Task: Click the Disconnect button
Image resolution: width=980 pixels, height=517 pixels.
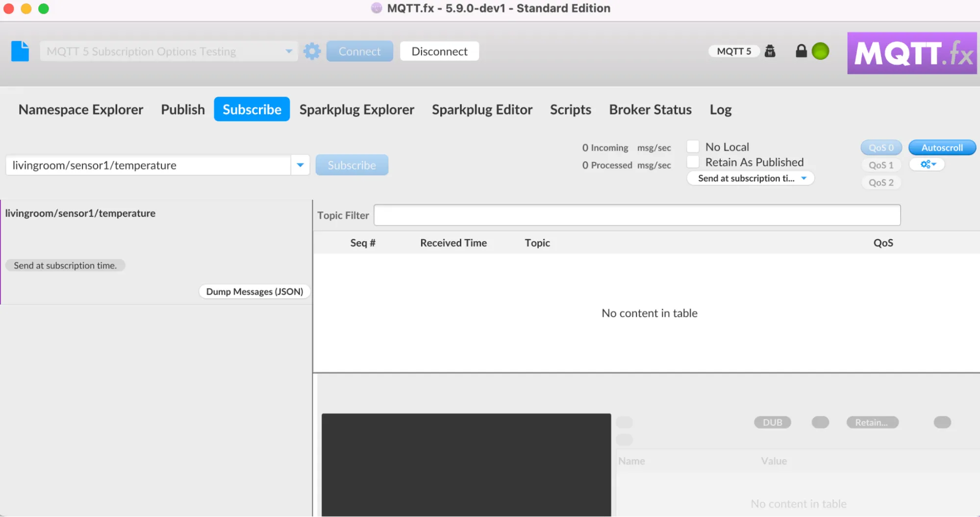Action: pyautogui.click(x=439, y=51)
